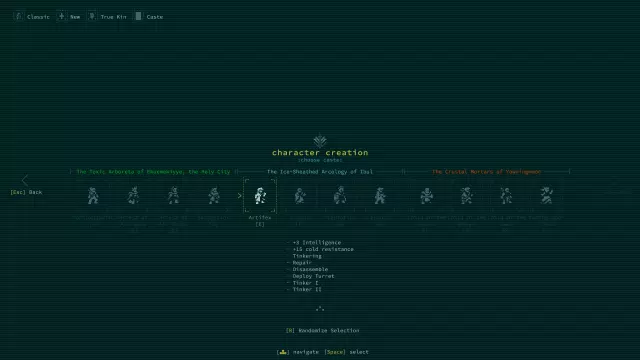Choose the Priest of All Suns sprite
640x360 pixels.
[x=133, y=196]
